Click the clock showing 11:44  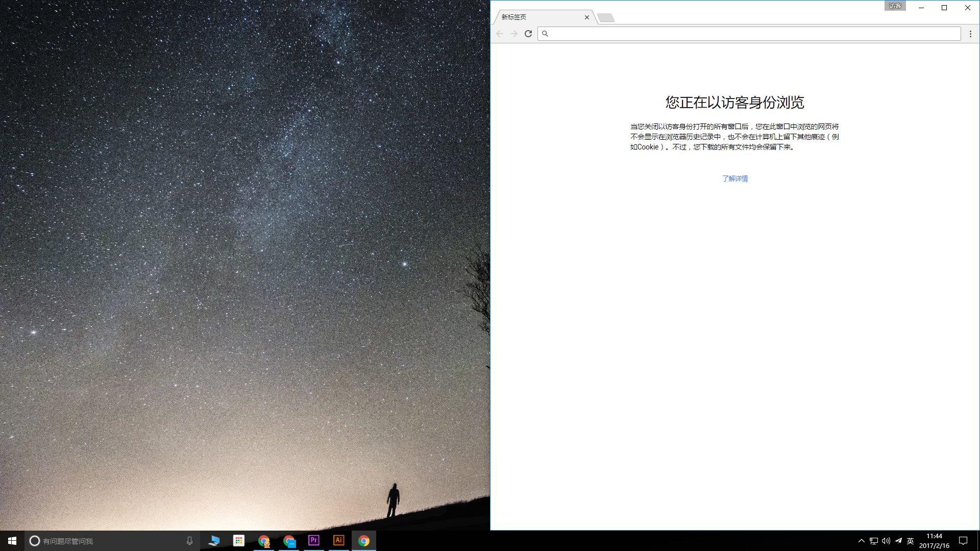[934, 541]
